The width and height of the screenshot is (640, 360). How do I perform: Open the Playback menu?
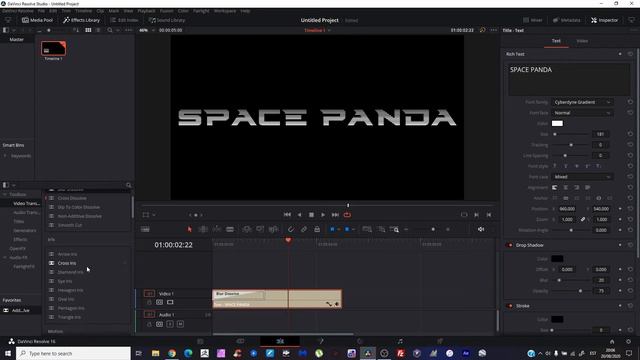coord(146,11)
